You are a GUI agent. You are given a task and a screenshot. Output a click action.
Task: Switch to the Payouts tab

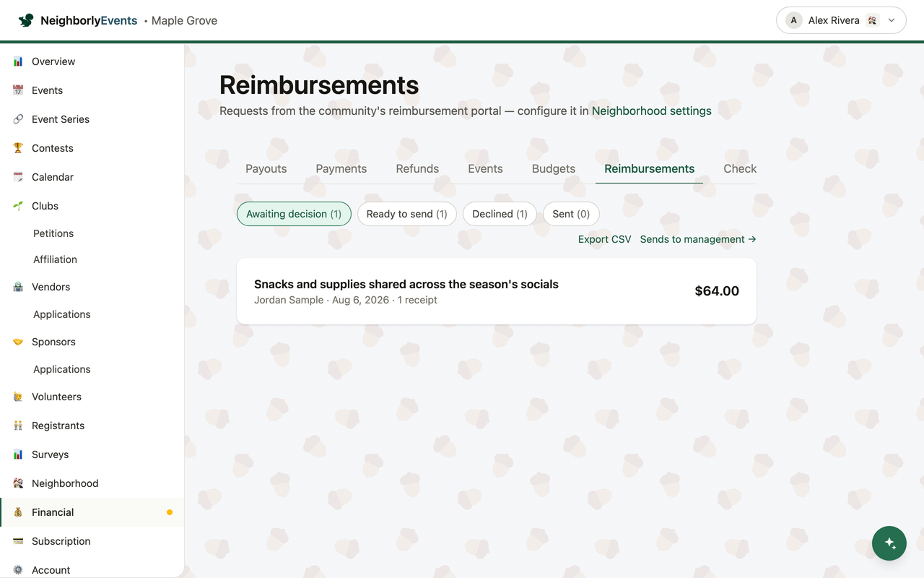click(x=266, y=168)
